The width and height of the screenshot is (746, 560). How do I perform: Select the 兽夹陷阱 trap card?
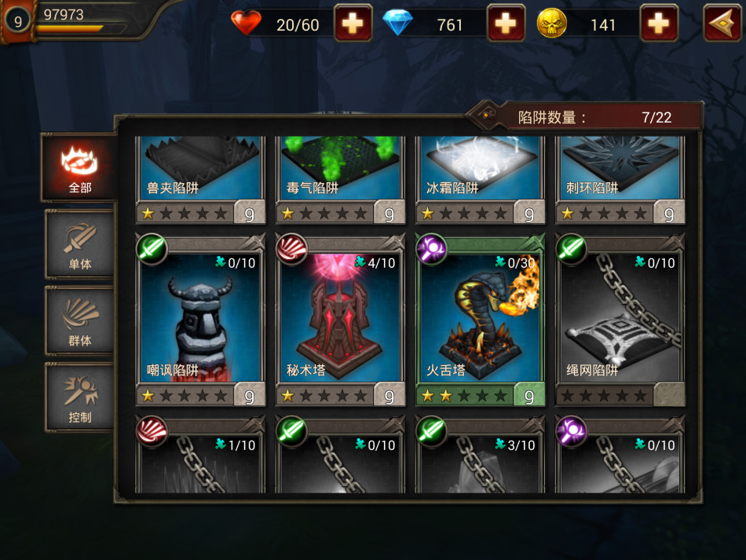(200, 180)
